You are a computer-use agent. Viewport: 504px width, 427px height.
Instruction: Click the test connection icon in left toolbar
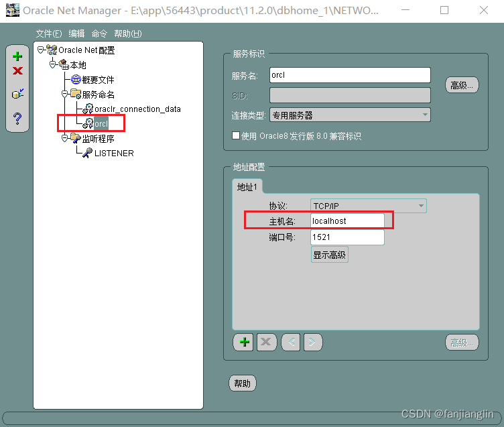pyautogui.click(x=17, y=94)
